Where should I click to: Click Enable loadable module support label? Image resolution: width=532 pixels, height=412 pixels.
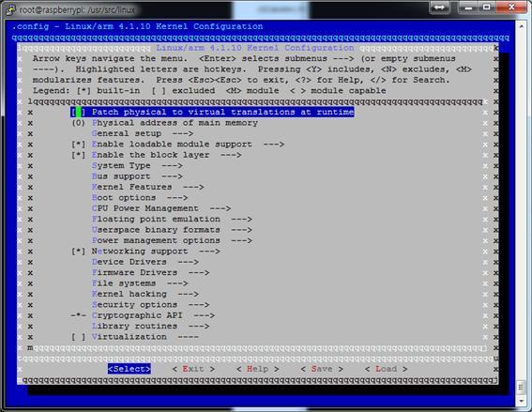[172, 145]
